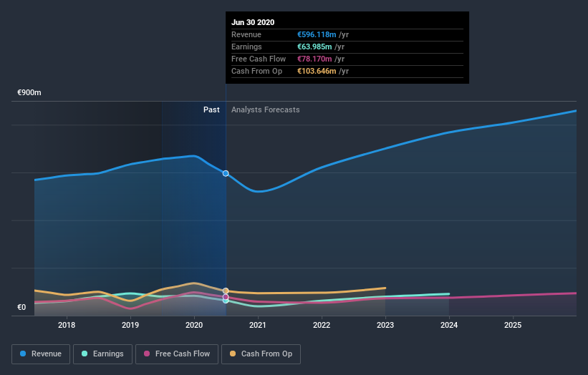Click the Cash From Op orange data point marker
The image size is (588, 375).
point(226,291)
